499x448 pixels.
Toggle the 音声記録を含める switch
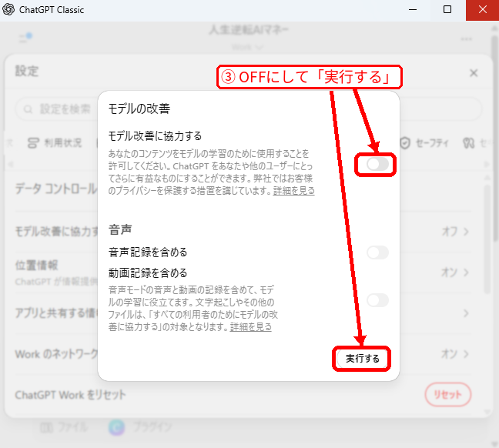(x=377, y=252)
